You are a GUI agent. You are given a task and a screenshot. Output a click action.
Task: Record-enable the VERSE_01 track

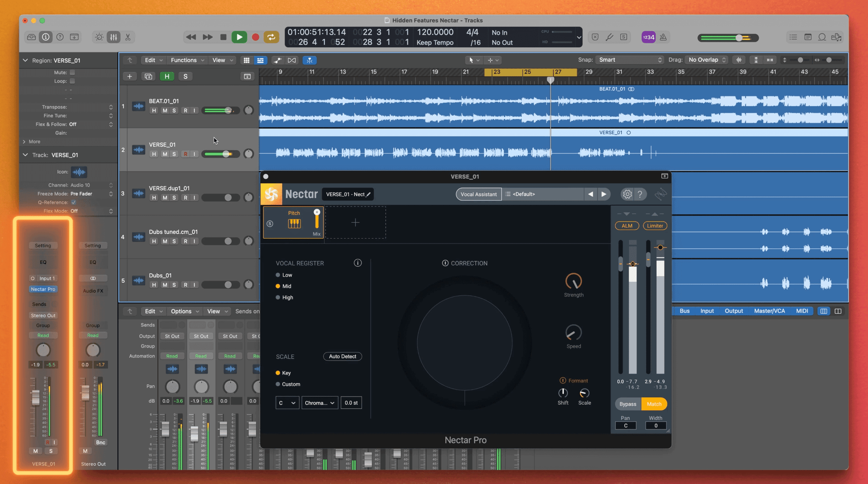point(186,154)
